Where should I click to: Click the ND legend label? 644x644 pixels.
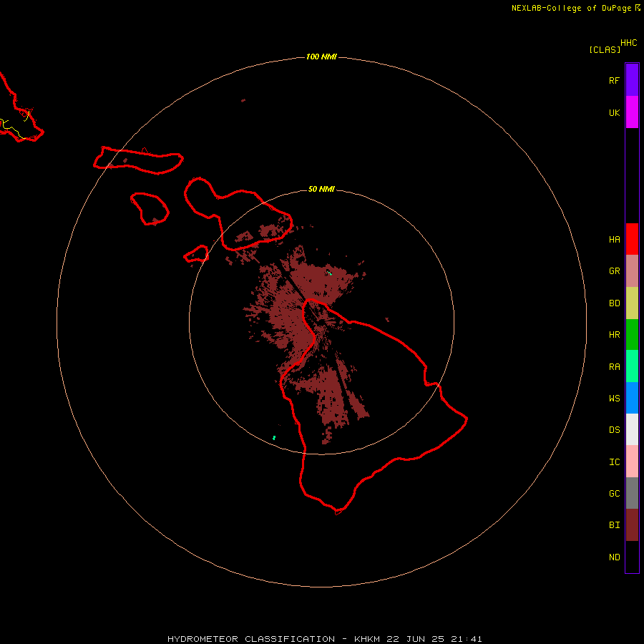point(614,557)
